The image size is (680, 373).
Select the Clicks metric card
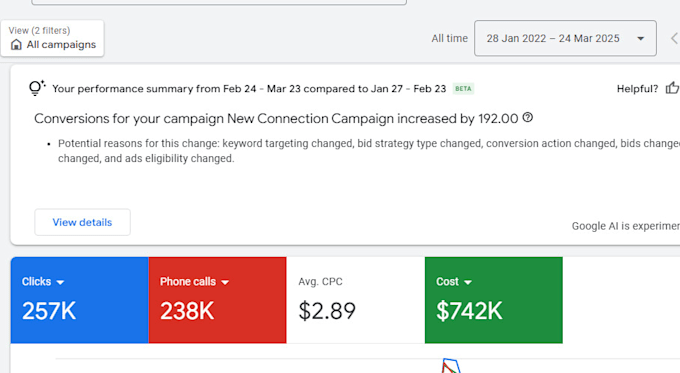tap(80, 300)
